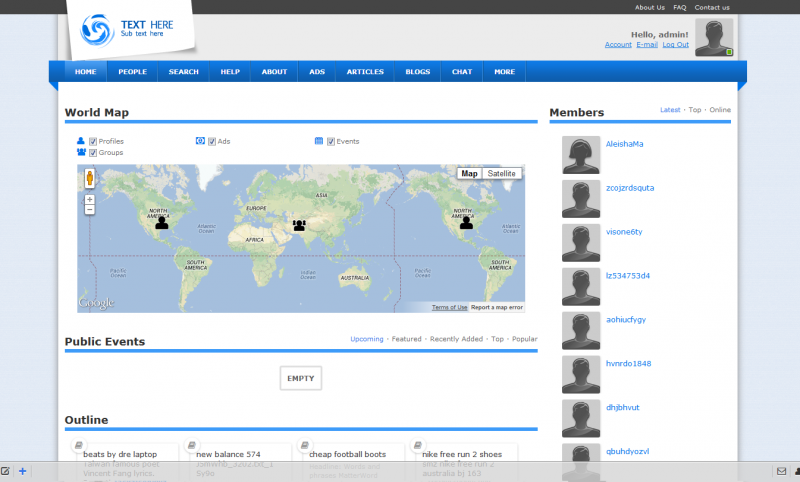Open the HOME navigation tab
The image size is (800, 482).
[x=86, y=72]
